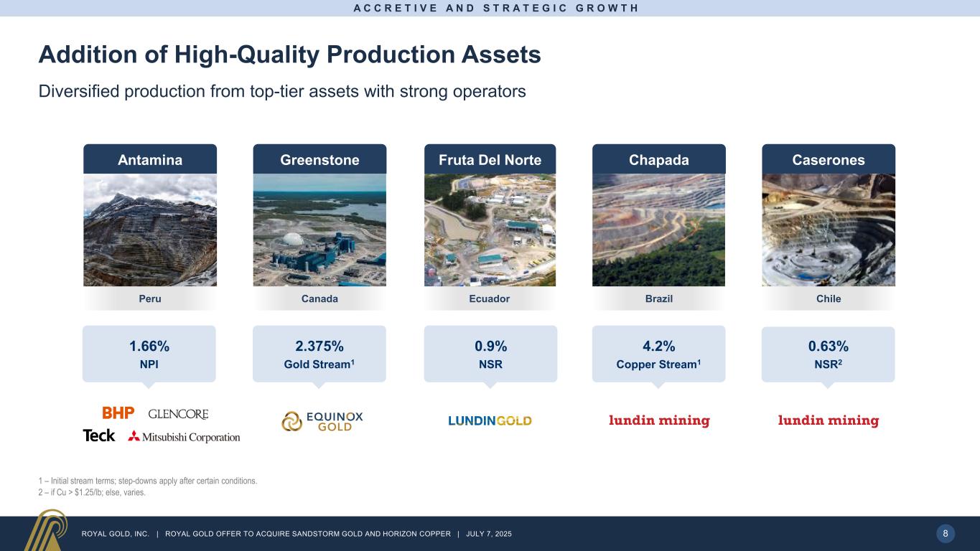Click the Mitsubishi Corporation logo
The width and height of the screenshot is (980, 551).
click(x=184, y=436)
